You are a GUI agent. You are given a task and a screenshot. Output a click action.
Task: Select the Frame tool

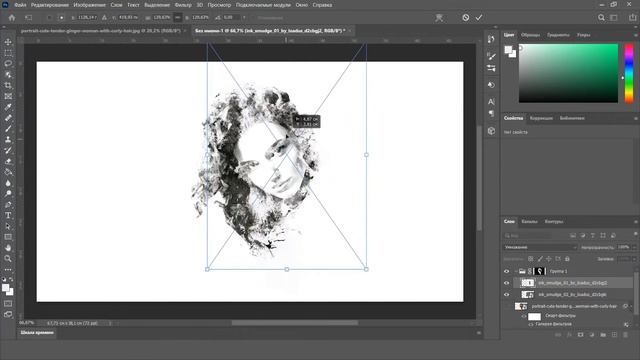tap(8, 96)
